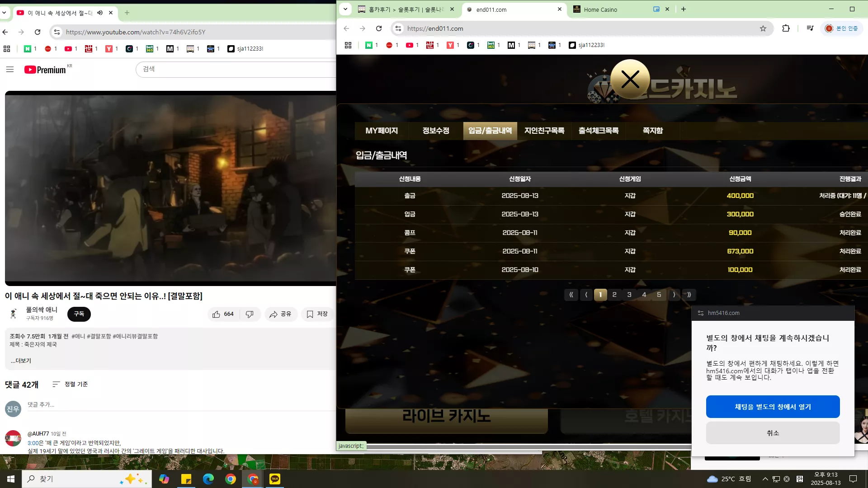
Task: Open Microsoft Edge from taskbar
Action: (x=208, y=479)
